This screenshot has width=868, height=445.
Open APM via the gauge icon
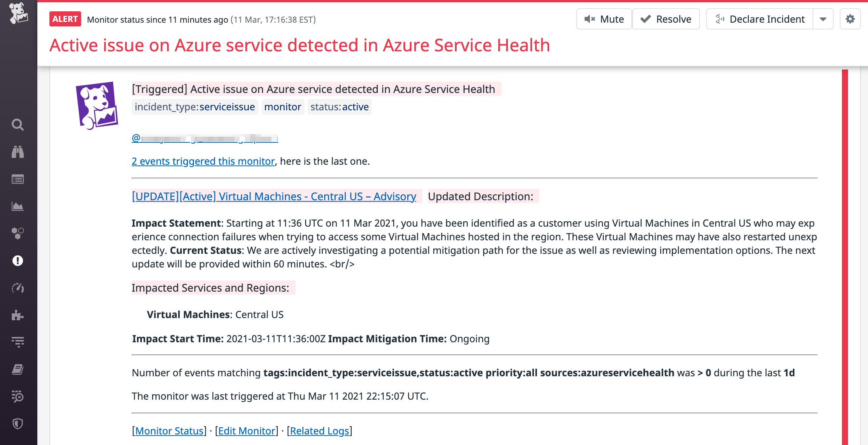pyautogui.click(x=18, y=288)
